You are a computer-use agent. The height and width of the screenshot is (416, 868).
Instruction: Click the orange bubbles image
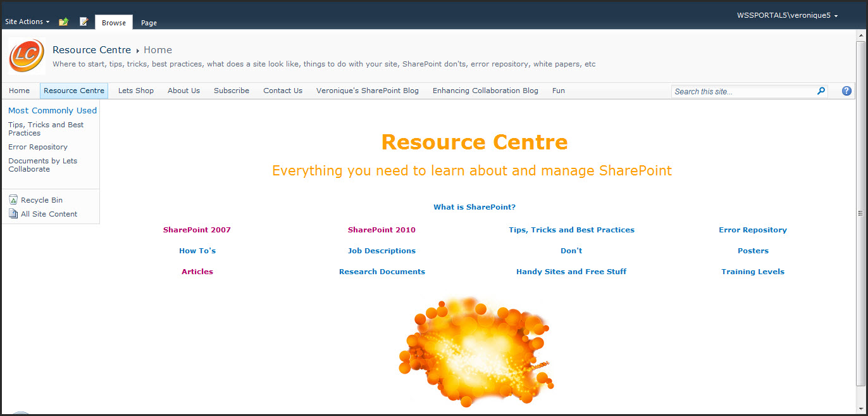coord(474,351)
